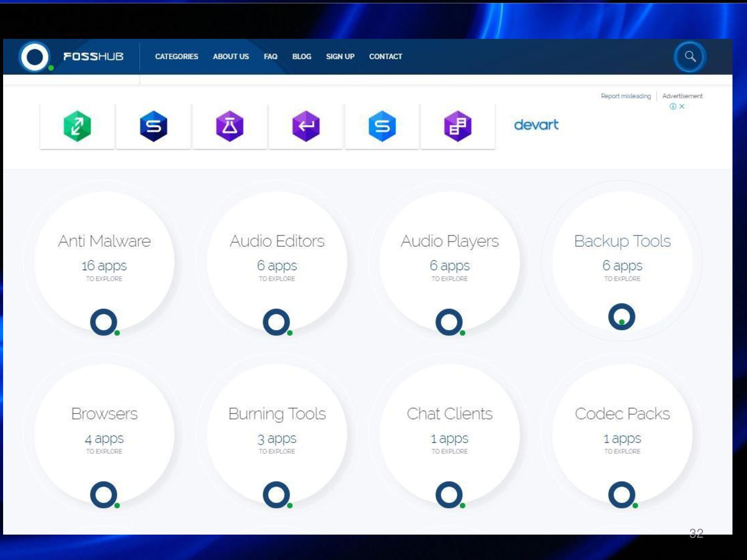Viewport: 747px width, 560px height.
Task: Click the light blue S hexagon ad icon
Action: [382, 126]
